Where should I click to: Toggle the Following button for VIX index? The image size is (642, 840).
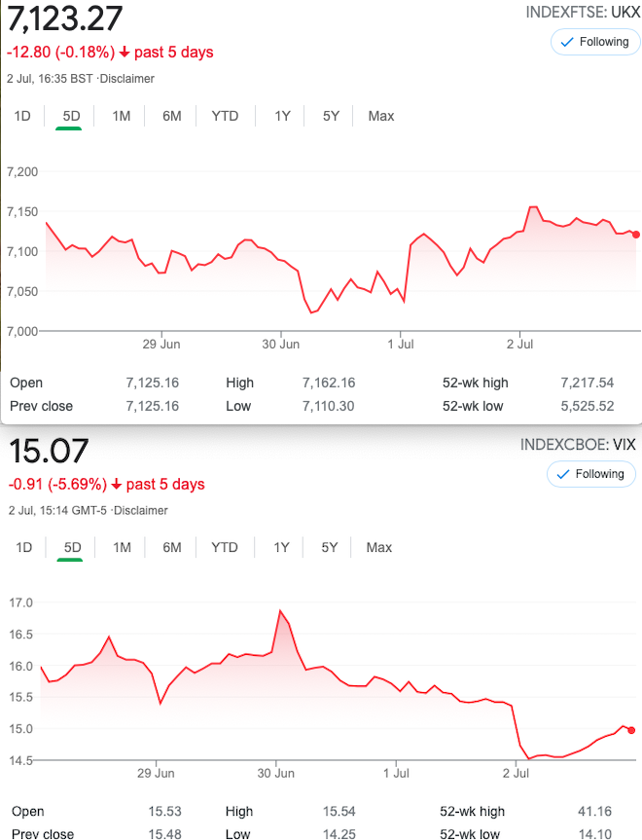pyautogui.click(x=590, y=474)
